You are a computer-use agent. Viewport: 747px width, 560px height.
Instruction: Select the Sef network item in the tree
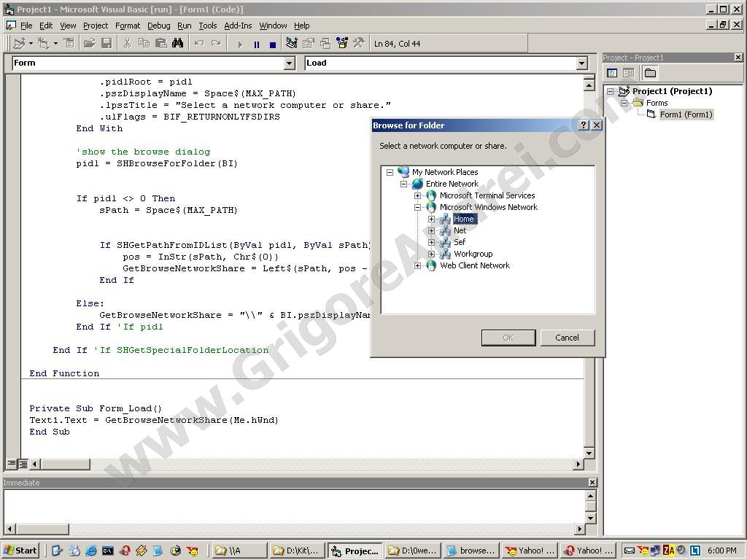[x=460, y=242]
